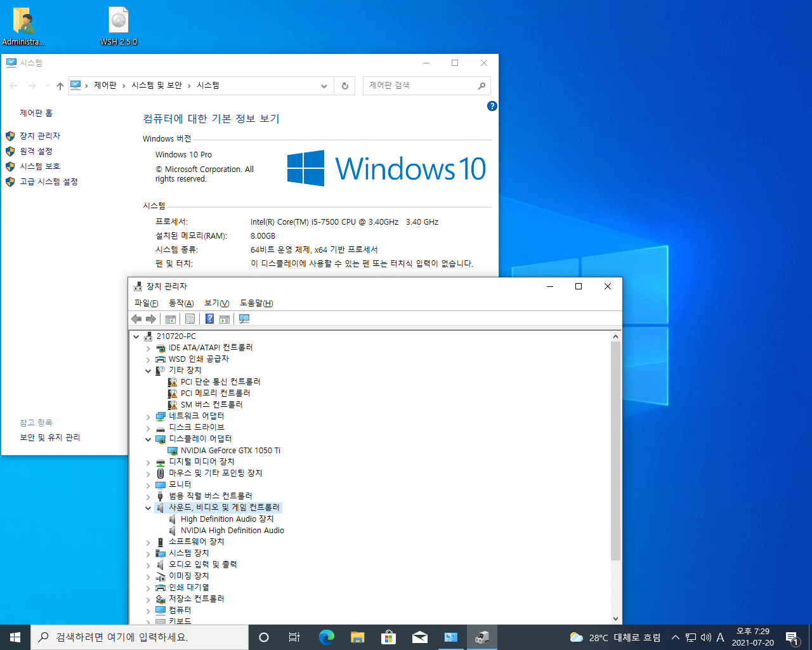
Task: Select PCI 메모리 컨트롤러 warning device
Action: [209, 394]
